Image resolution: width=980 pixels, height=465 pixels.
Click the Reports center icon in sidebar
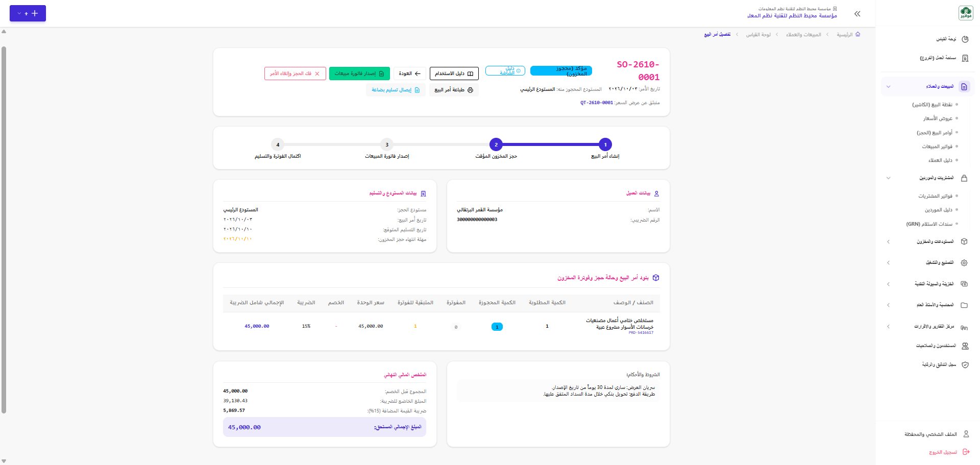click(x=964, y=327)
